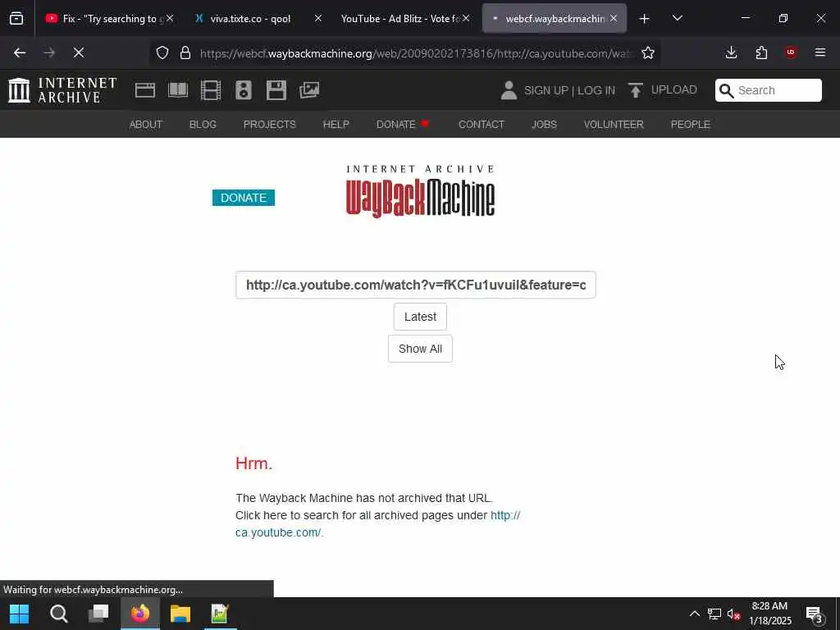Click the blue DONATE button
The image size is (840, 630).
pyautogui.click(x=244, y=198)
